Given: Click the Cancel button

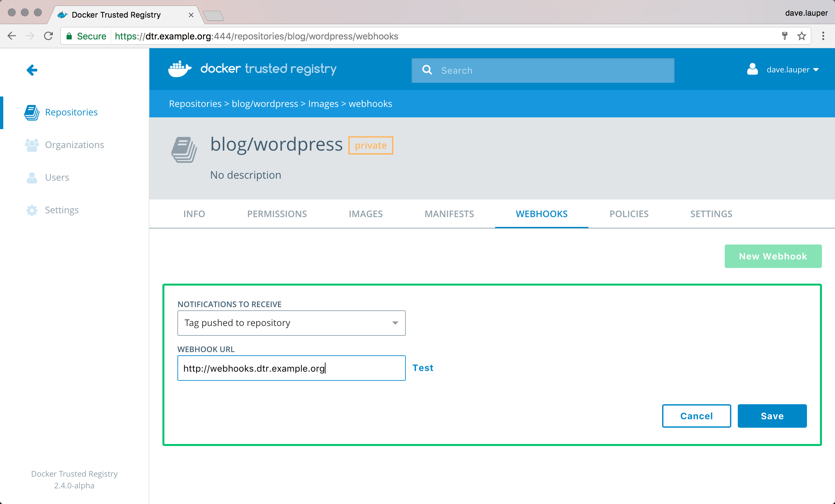Looking at the screenshot, I should tap(696, 416).
